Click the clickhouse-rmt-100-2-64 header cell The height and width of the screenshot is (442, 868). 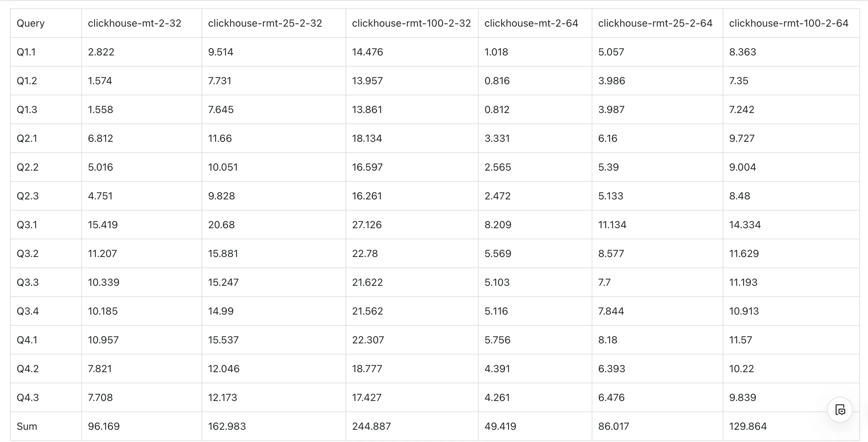[x=788, y=23]
